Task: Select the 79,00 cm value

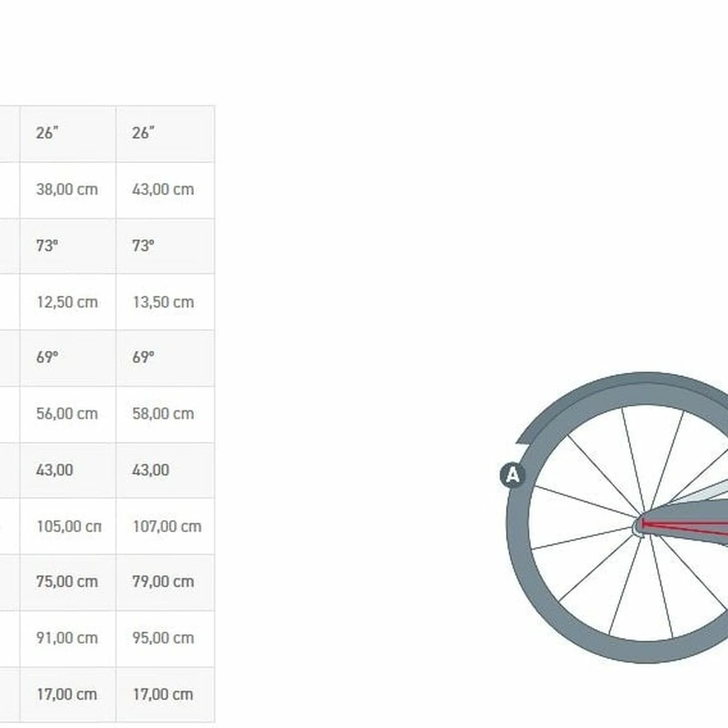Action: point(163,582)
